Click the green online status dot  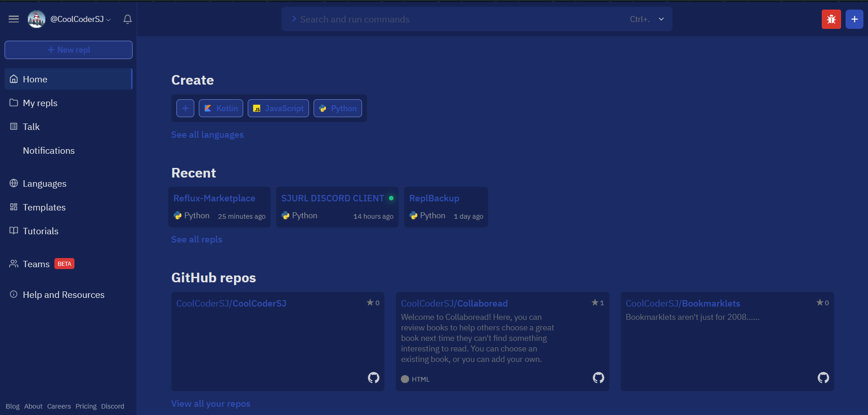(x=391, y=198)
